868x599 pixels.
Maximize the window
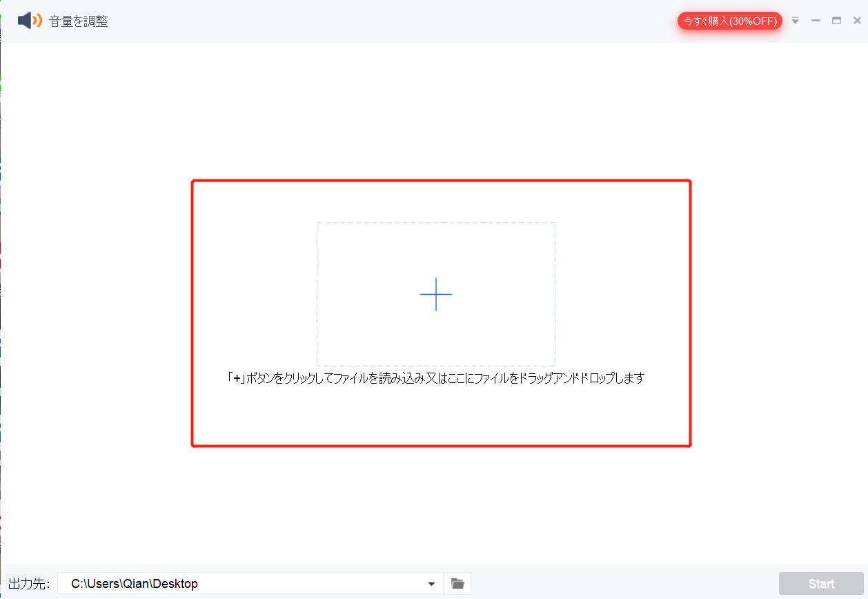pos(836,21)
